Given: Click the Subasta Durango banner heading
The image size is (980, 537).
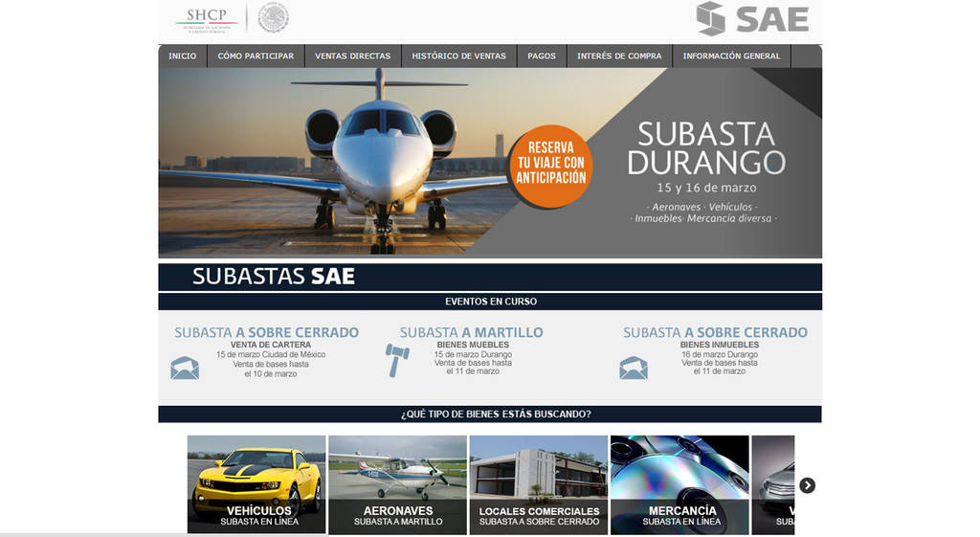Looking at the screenshot, I should (705, 148).
